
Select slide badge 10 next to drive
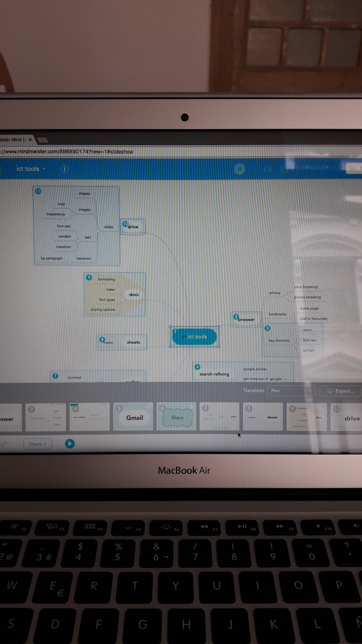(x=125, y=224)
